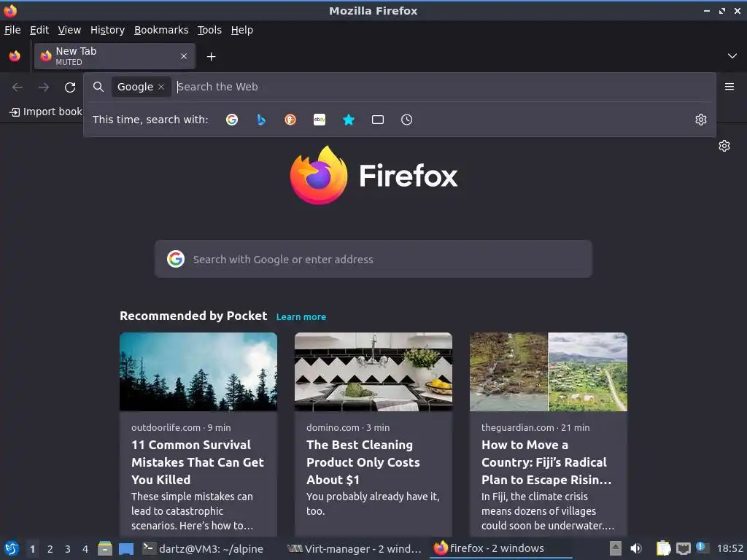Image resolution: width=747 pixels, height=560 pixels.
Task: Remove the Google search mode chip
Action: coord(161,87)
